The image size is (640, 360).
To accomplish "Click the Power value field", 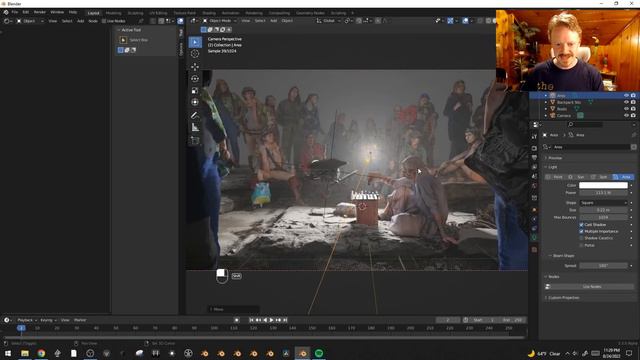I will (603, 193).
